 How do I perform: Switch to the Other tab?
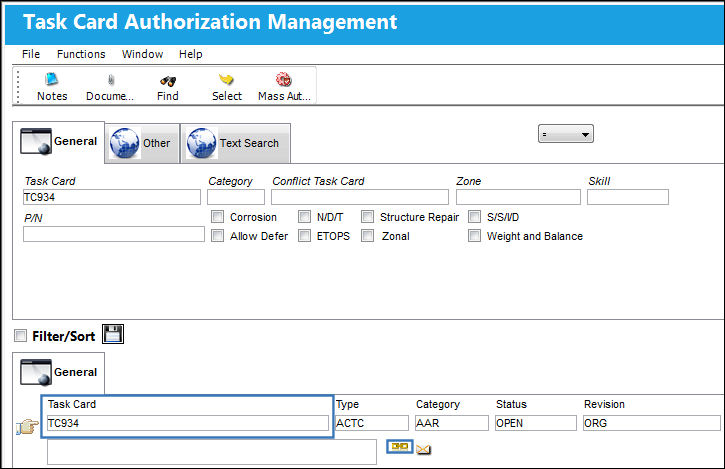point(142,143)
